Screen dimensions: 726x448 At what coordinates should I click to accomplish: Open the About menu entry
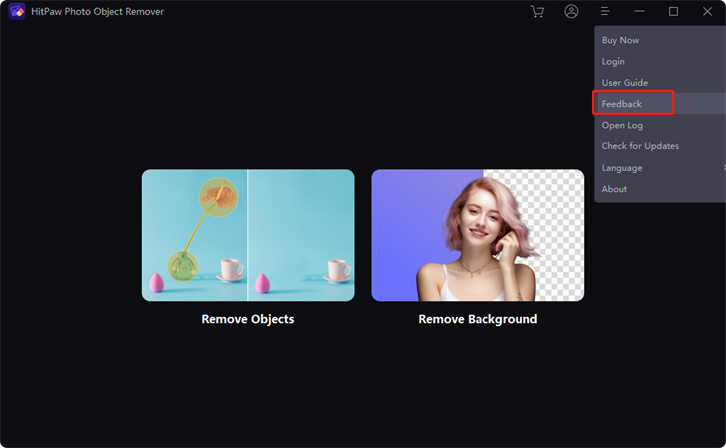click(x=614, y=189)
